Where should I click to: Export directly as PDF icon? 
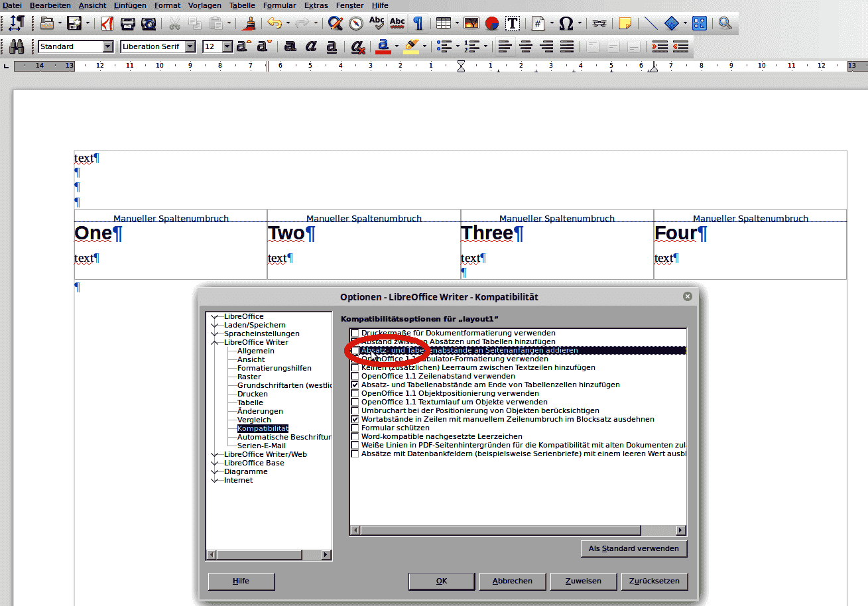(107, 23)
